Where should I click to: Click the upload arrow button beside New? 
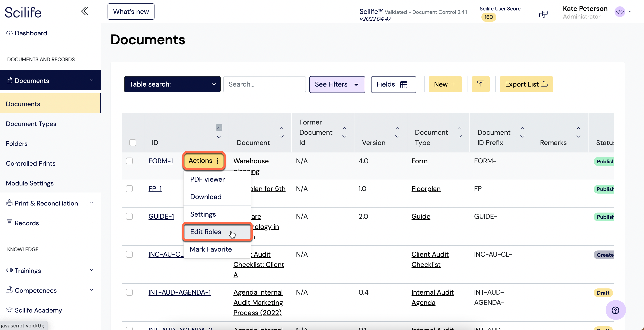point(481,84)
